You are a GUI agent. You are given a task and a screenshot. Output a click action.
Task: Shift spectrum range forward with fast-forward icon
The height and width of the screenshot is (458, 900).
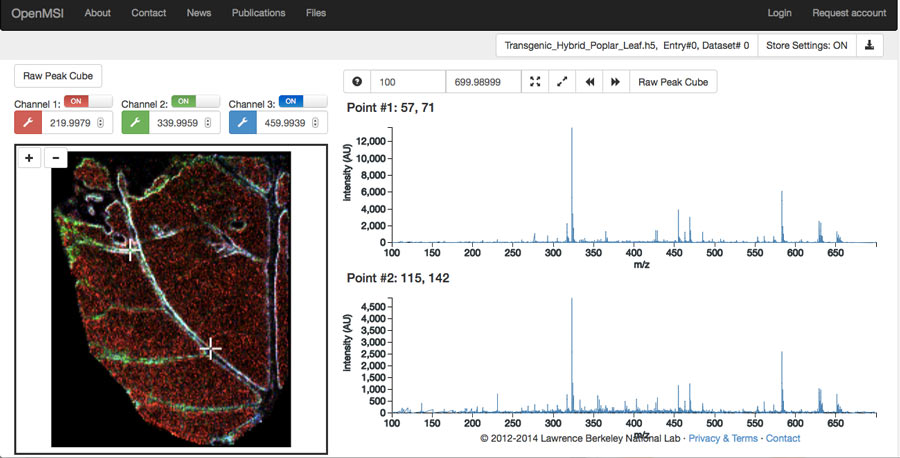click(616, 82)
